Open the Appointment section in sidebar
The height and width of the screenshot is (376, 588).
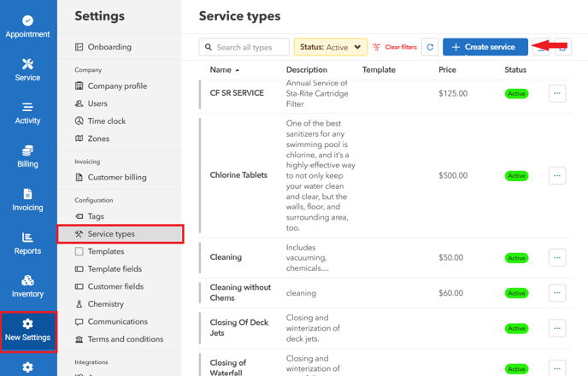[x=27, y=26]
